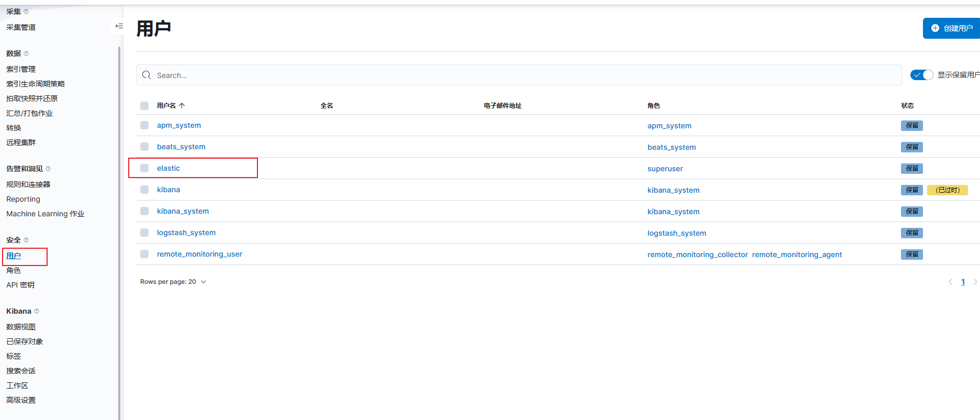Select remote_monitoring_user row checkbox
The width and height of the screenshot is (980, 420).
tap(144, 254)
